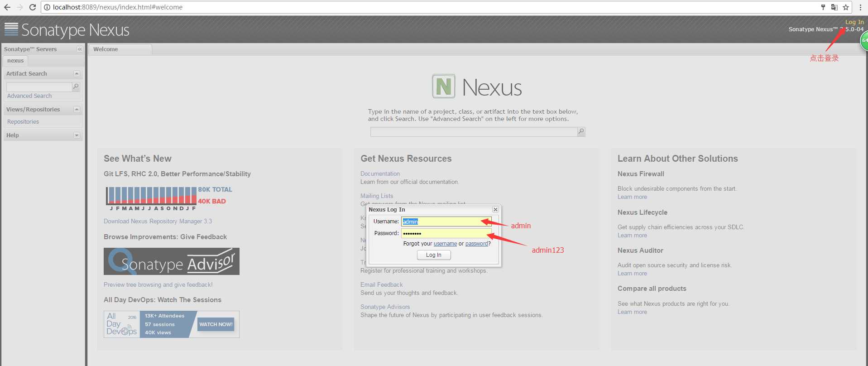Submit with the Log In button

(434, 255)
